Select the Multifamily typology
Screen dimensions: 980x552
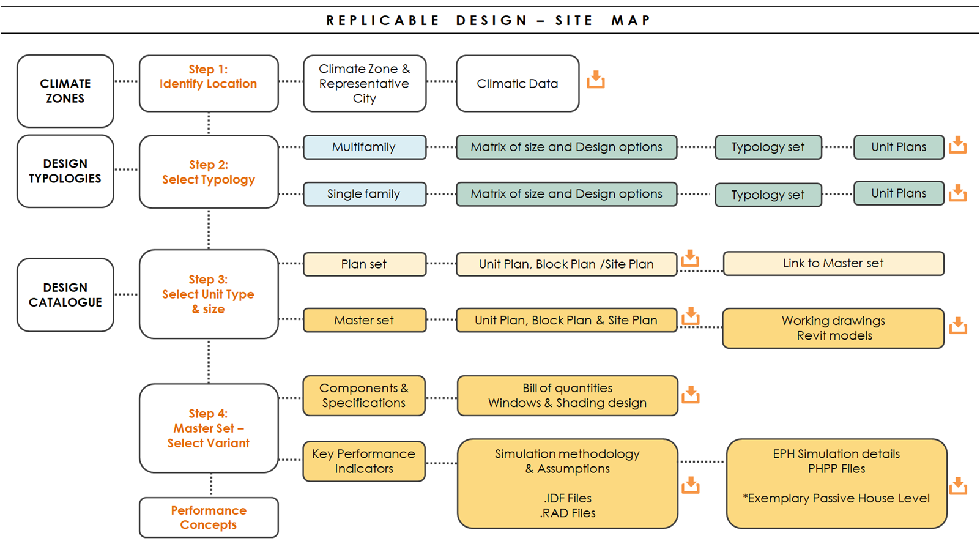pos(365,147)
